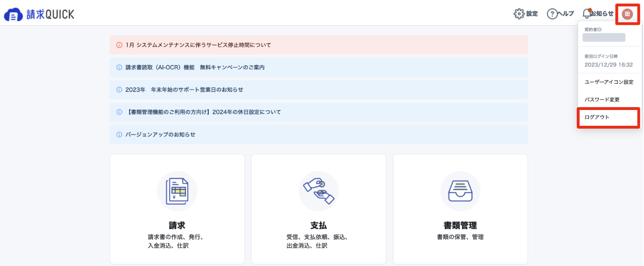Click the 請求 invoice document icon

click(177, 191)
